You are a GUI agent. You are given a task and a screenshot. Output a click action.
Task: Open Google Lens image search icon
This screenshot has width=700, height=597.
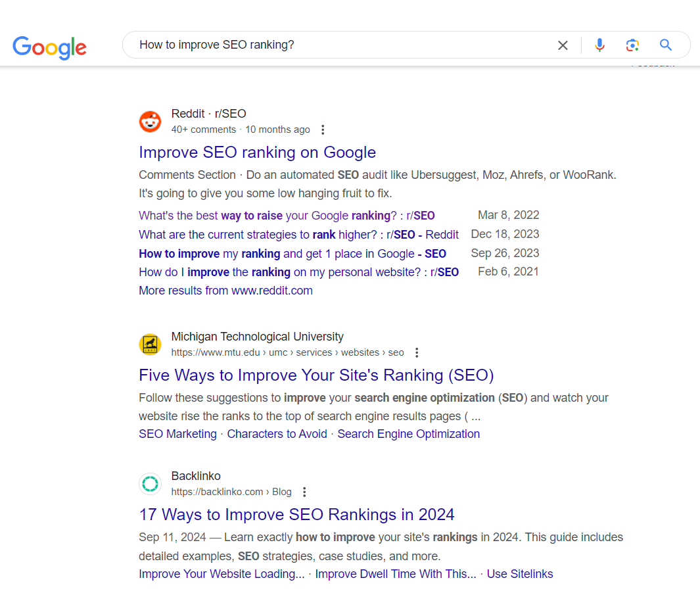click(x=632, y=45)
